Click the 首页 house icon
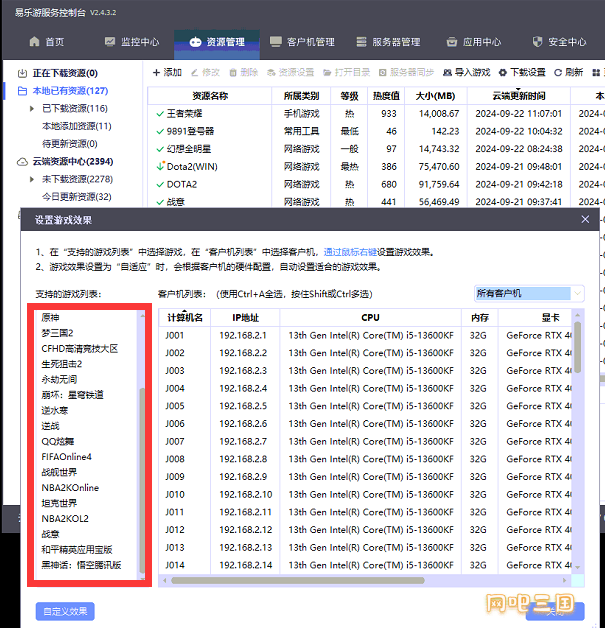The width and height of the screenshot is (605, 628). (x=35, y=41)
